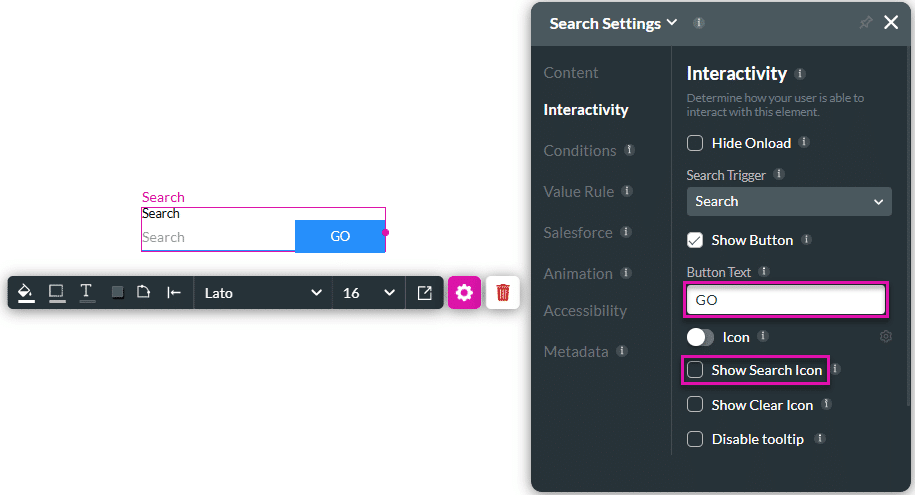Enable the Hide Onload checkbox
This screenshot has height=495, width=915.
click(x=694, y=143)
